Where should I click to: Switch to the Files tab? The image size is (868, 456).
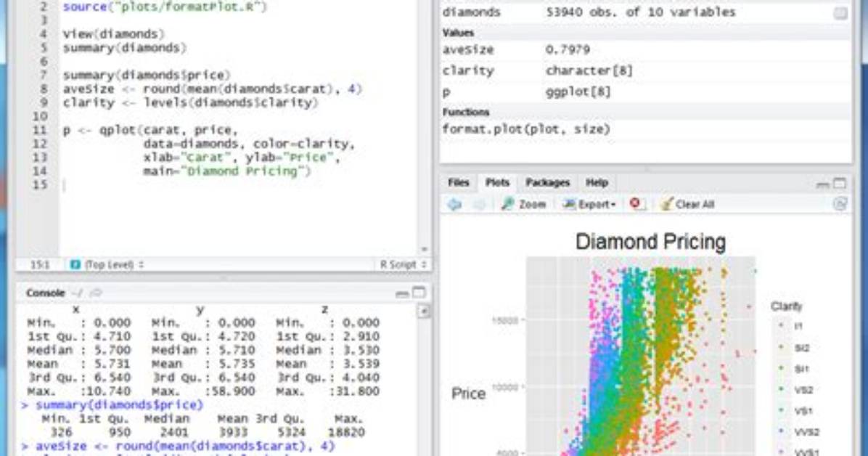click(x=459, y=182)
